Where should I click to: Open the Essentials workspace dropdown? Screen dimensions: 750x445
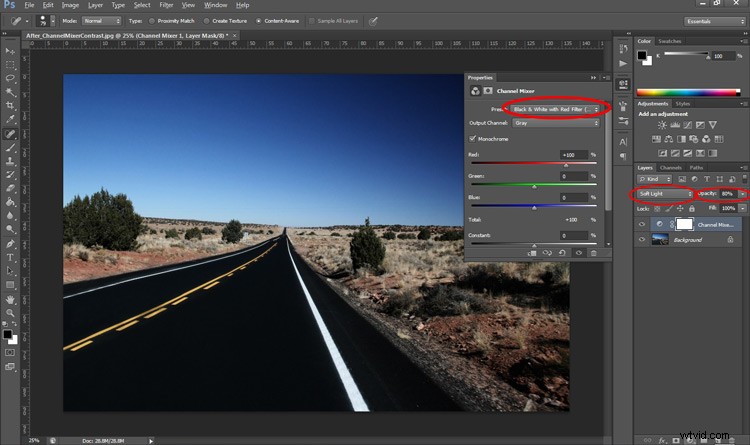coord(715,22)
